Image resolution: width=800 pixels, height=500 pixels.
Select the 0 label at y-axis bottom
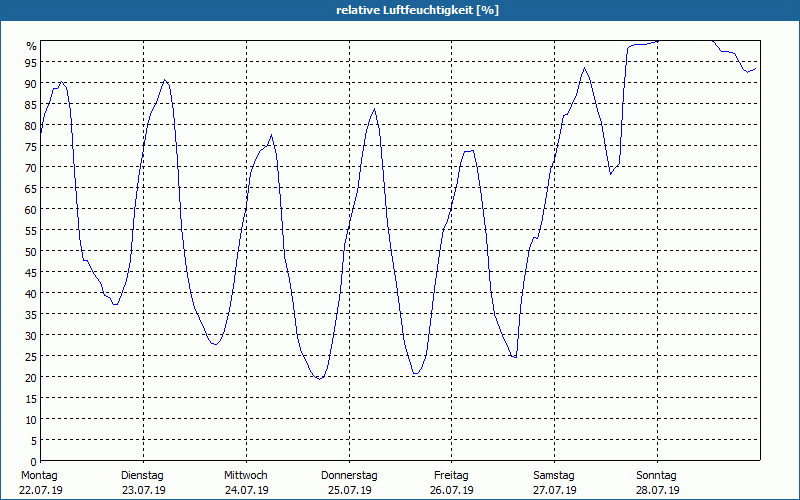point(34,461)
